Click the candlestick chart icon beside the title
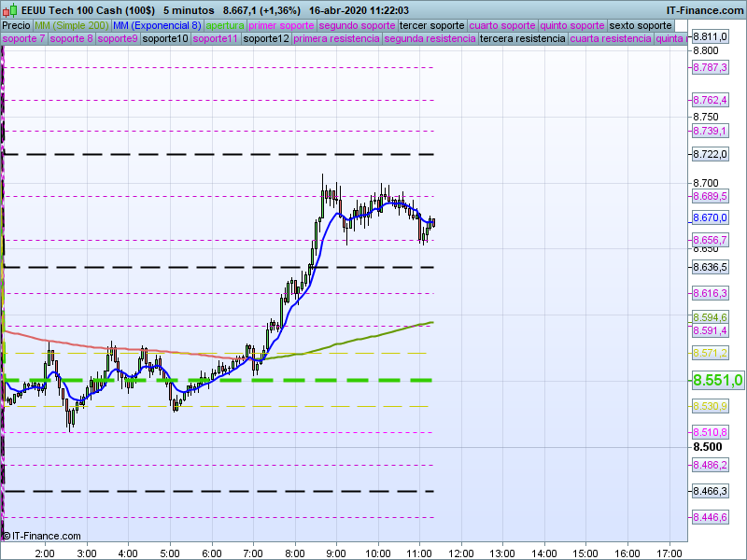This screenshot has height=560, width=747. (x=9, y=10)
